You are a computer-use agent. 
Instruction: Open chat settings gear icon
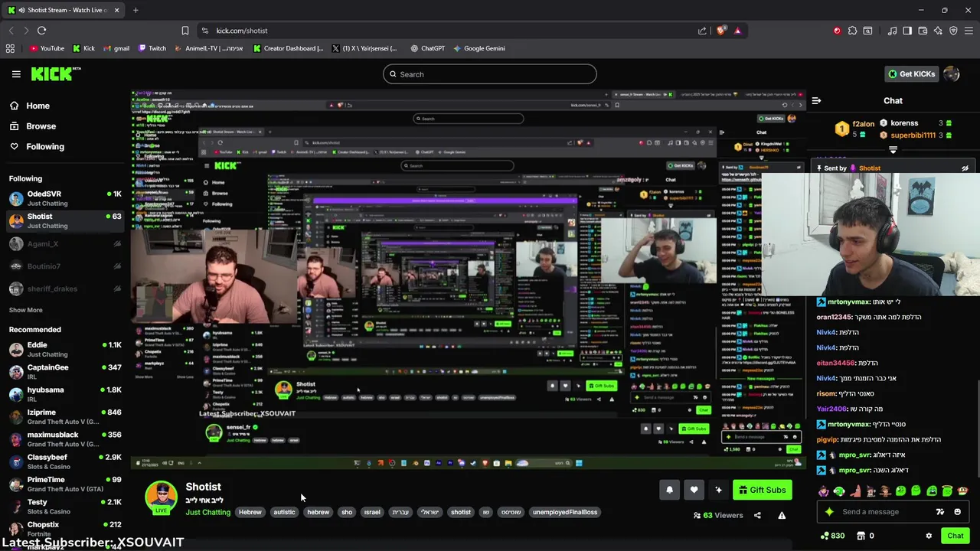[929, 536]
